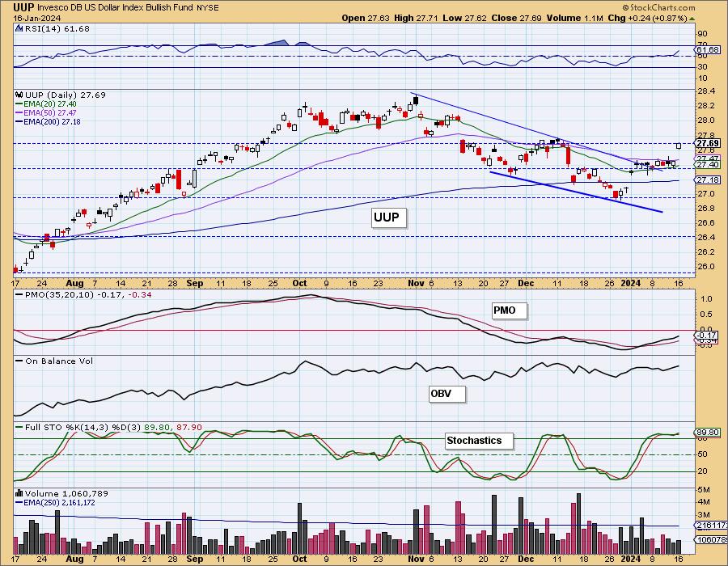Click Dec on the bottom volume date axis

tap(526, 559)
